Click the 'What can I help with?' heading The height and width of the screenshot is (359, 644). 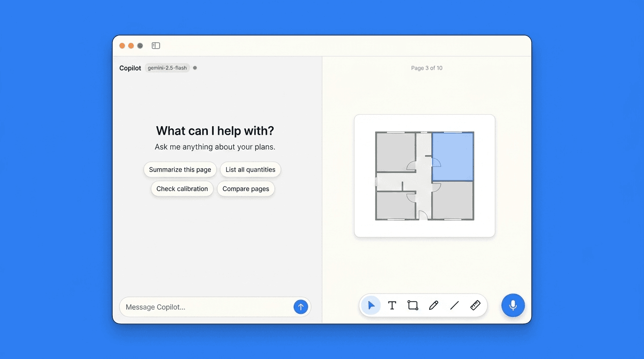[215, 130]
